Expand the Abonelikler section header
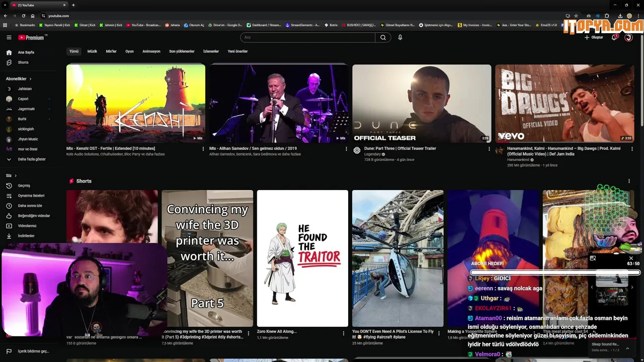Viewport: 644px width, 362px height. (19, 79)
